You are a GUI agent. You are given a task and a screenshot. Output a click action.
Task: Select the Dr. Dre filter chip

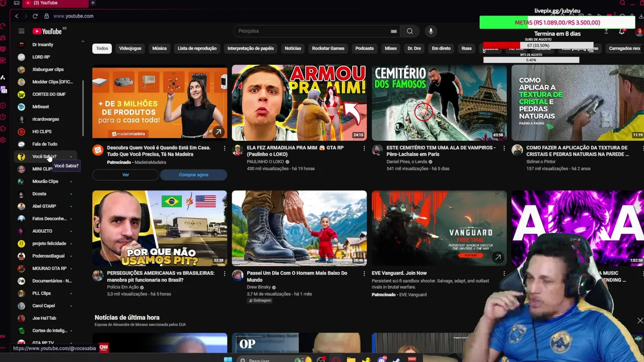coord(414,48)
